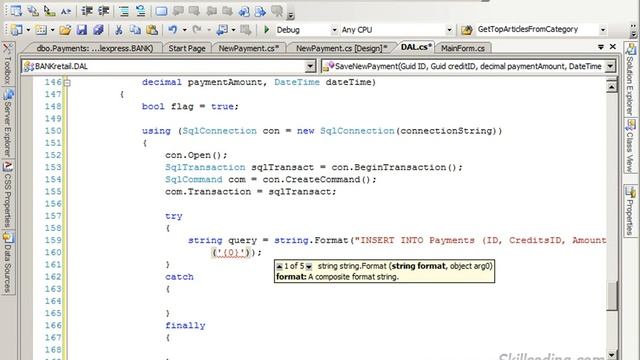Open the Properties side panel
This screenshot has width=640, height=360.
[631, 211]
